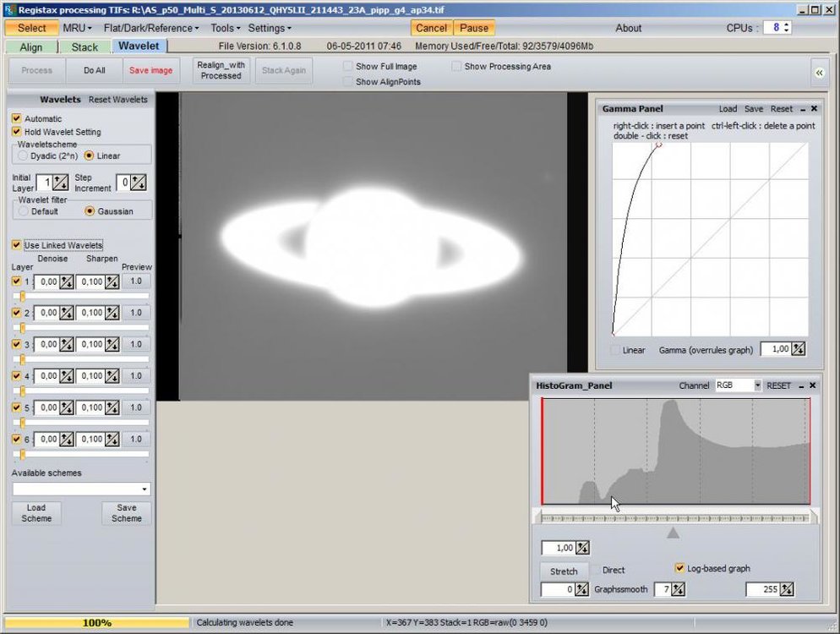Open the Available schemes dropdown
Viewport: 840px width, 634px height.
coord(144,489)
